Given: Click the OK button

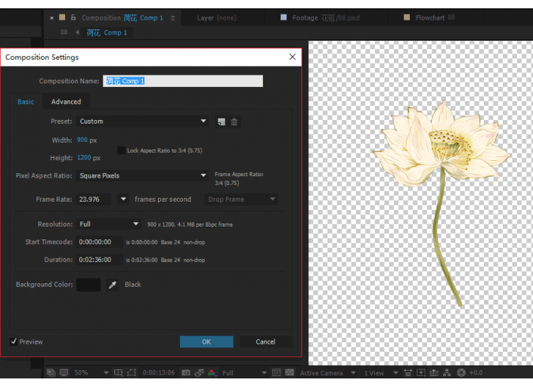Looking at the screenshot, I should click(206, 341).
